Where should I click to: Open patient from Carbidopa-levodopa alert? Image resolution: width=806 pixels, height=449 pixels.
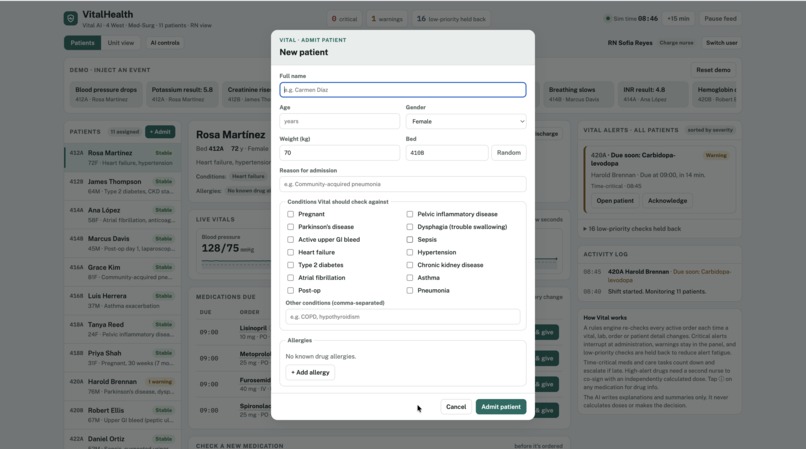615,201
